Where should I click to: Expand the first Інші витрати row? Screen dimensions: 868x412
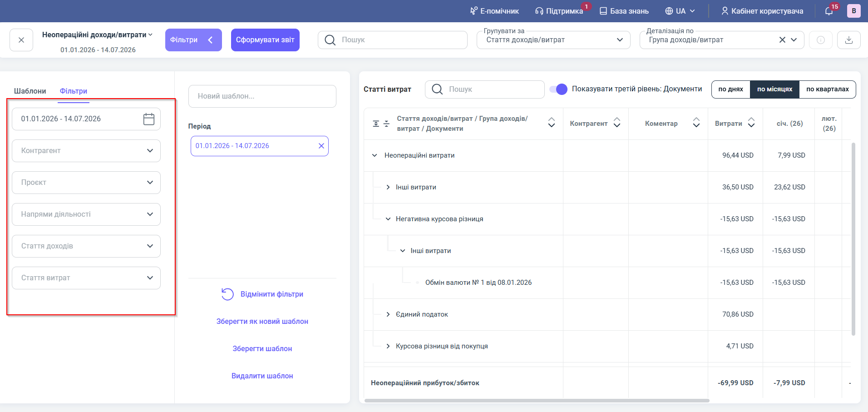(x=388, y=187)
